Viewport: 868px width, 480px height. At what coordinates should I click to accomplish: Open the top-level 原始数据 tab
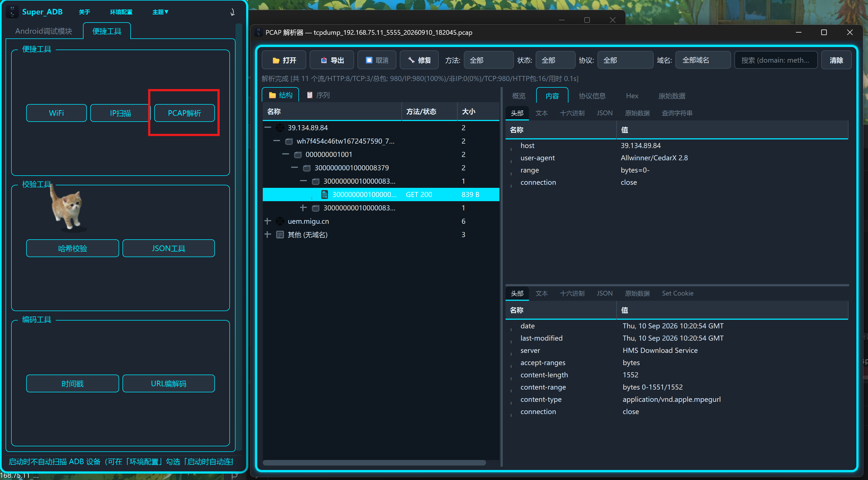coord(671,96)
